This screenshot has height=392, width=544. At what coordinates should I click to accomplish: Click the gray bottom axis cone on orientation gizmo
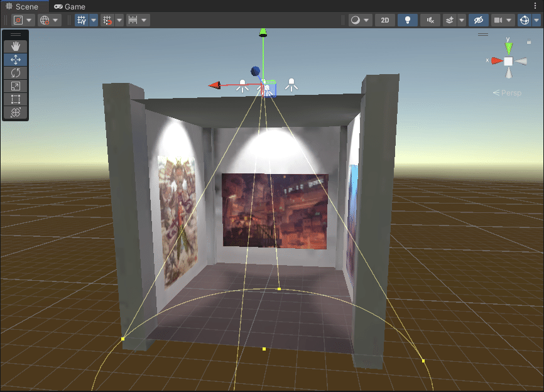point(509,72)
